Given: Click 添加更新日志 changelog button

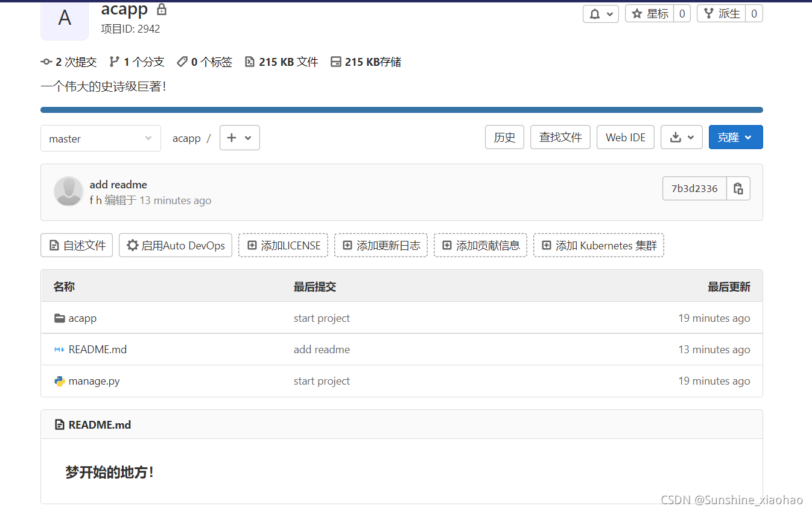Looking at the screenshot, I should point(381,245).
